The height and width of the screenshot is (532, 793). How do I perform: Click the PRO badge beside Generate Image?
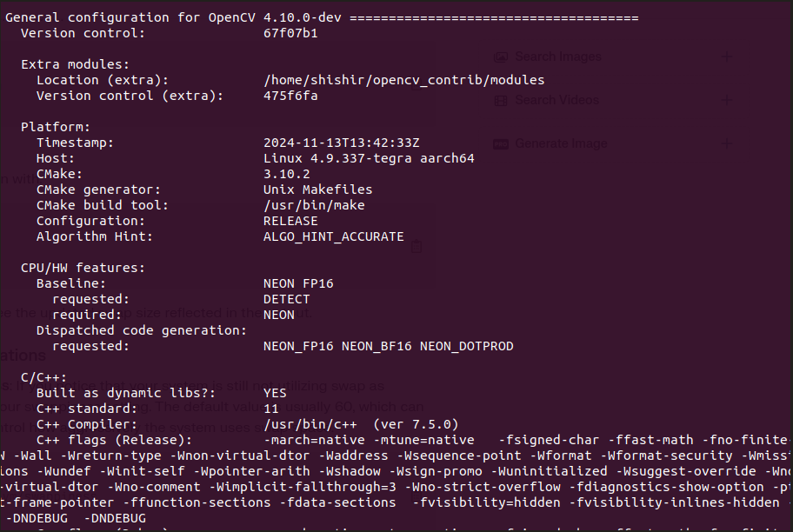click(x=501, y=143)
